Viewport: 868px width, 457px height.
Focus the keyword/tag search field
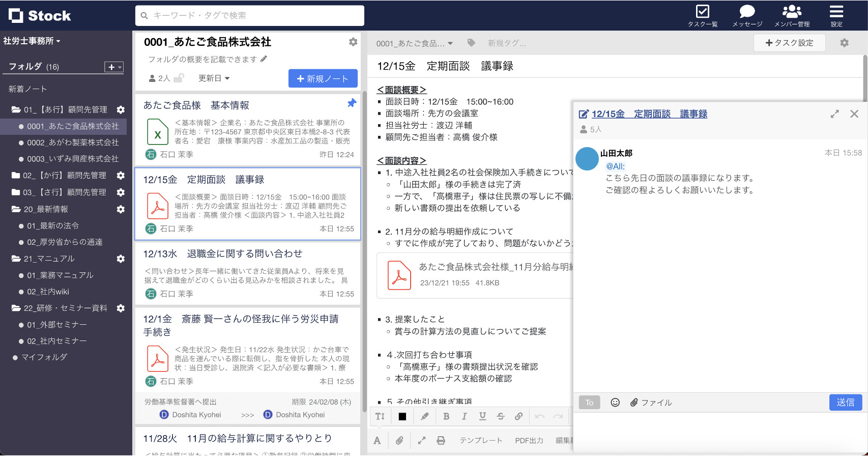pyautogui.click(x=250, y=15)
